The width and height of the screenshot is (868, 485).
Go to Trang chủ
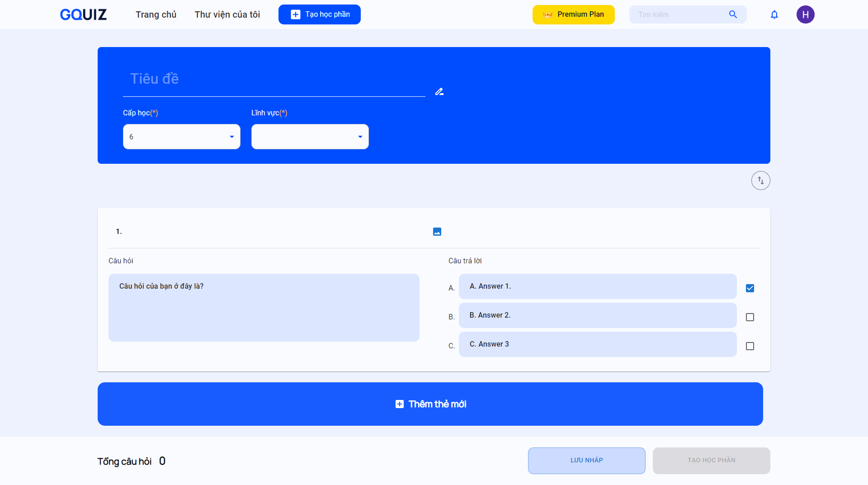pos(156,14)
